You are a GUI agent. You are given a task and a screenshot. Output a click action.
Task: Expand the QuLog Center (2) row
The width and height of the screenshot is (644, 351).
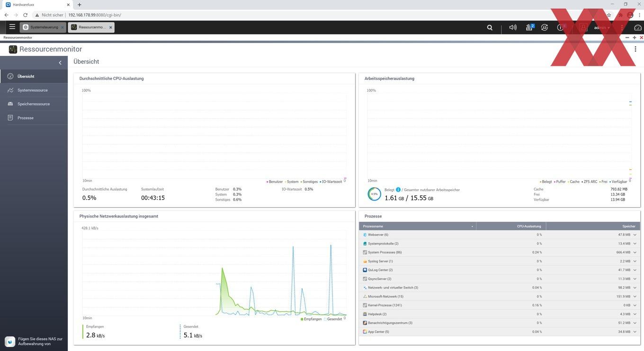pos(635,270)
